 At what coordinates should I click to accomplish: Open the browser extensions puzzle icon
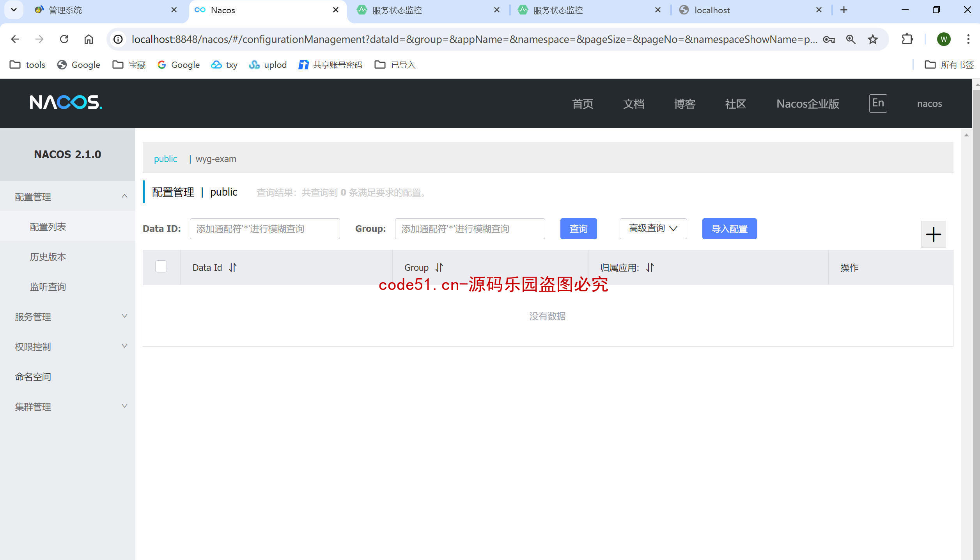coord(907,39)
